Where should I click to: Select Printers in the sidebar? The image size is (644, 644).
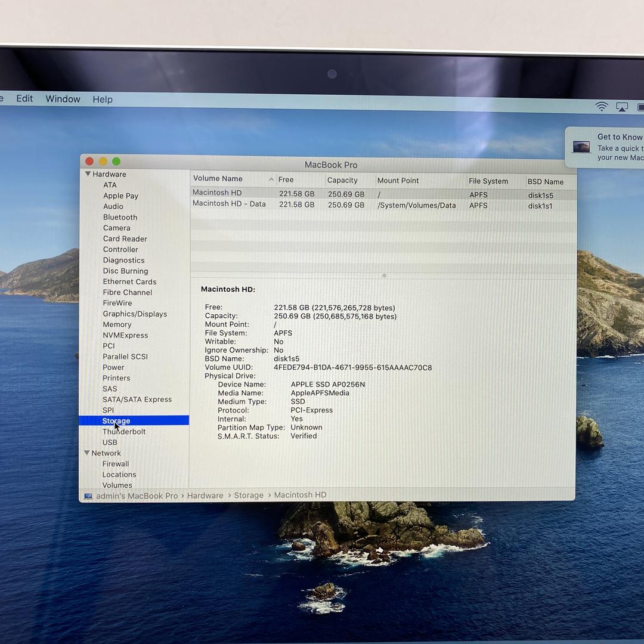pyautogui.click(x=116, y=378)
